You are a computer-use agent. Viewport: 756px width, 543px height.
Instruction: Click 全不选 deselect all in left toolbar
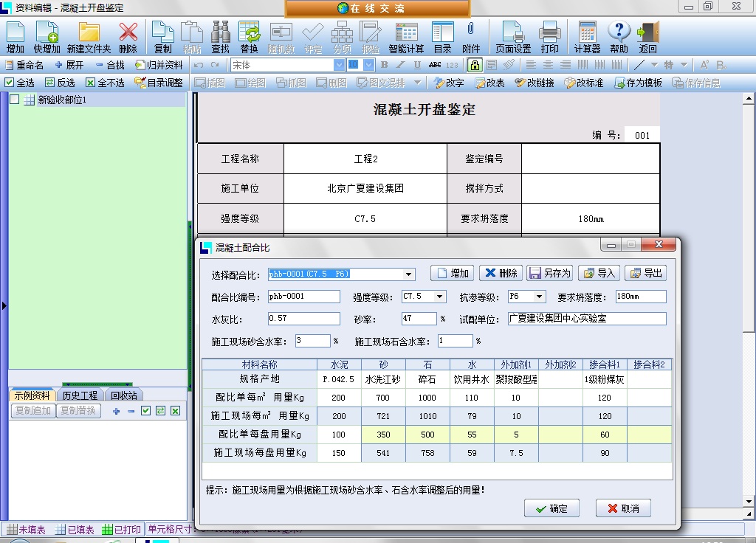coord(105,83)
